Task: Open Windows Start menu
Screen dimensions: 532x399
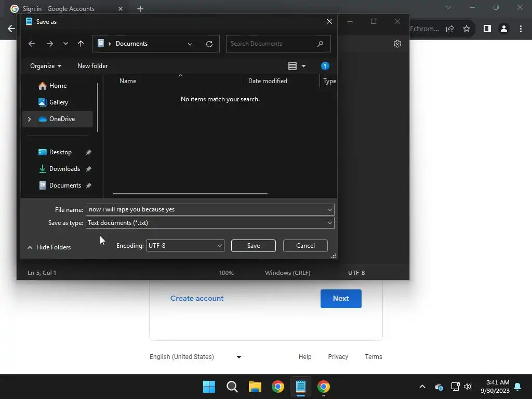Action: click(x=209, y=387)
